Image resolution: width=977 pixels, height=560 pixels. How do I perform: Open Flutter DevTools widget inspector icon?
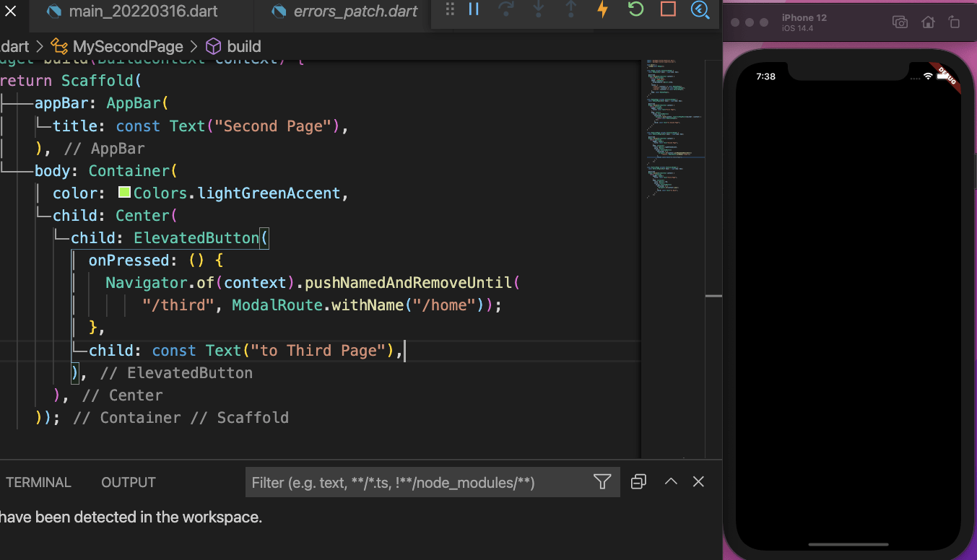700,9
